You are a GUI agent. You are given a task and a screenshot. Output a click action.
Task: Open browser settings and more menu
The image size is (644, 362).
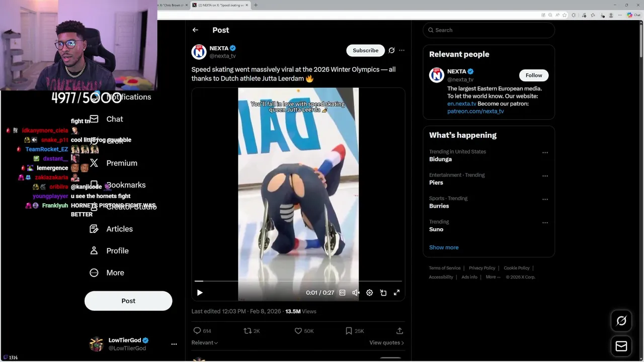(619, 15)
